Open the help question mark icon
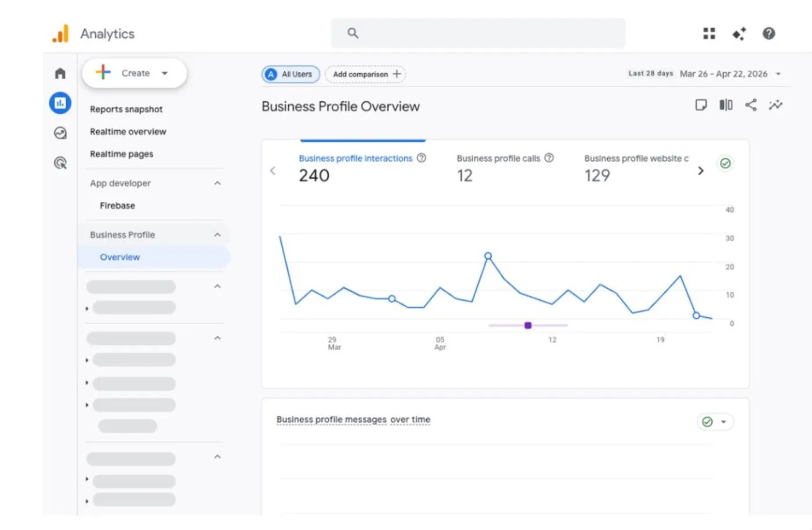812x530 pixels. coord(768,34)
